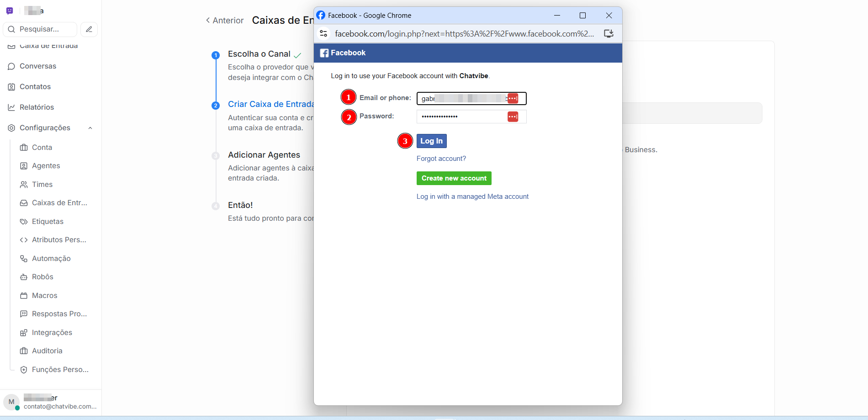Click the Integrações puzzle icon
Screen dimensions: 868x420
tap(24, 333)
